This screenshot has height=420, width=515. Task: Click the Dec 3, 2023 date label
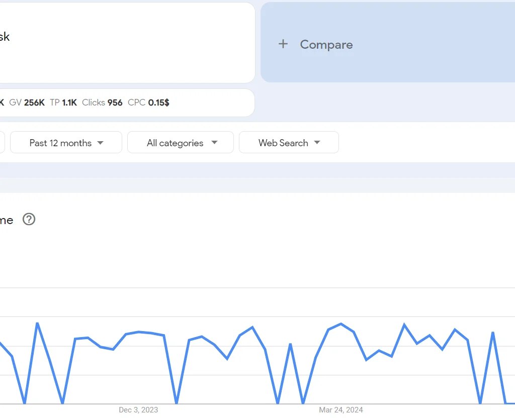click(x=138, y=410)
